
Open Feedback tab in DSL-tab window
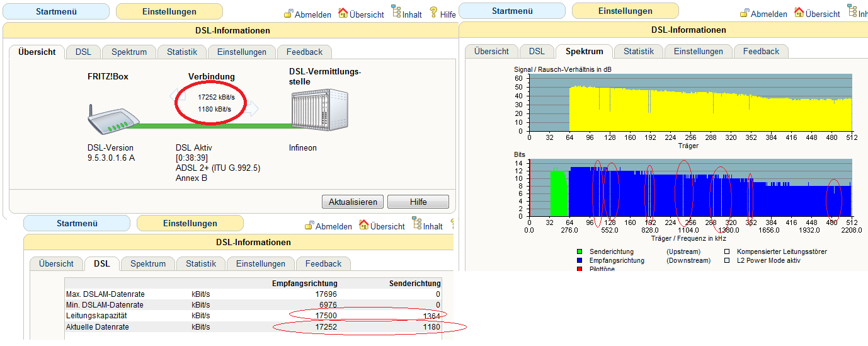[x=323, y=263]
